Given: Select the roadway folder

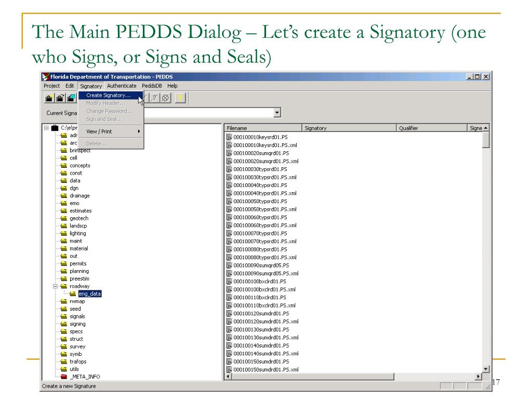Looking at the screenshot, I should pyautogui.click(x=79, y=286).
